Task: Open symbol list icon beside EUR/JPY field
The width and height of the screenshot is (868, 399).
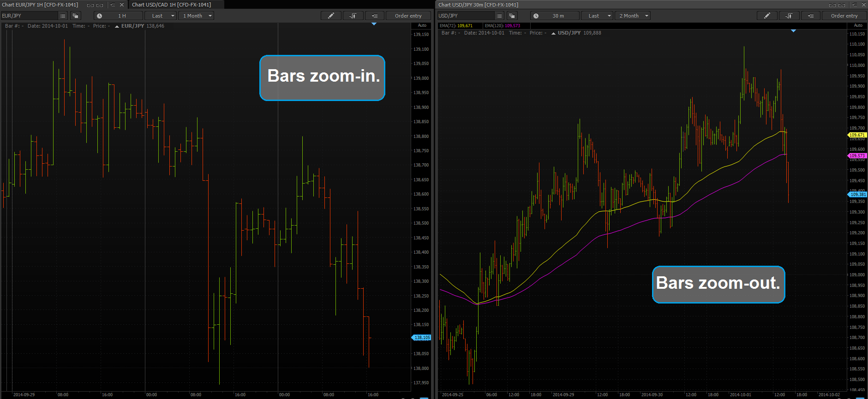Action: tap(63, 16)
